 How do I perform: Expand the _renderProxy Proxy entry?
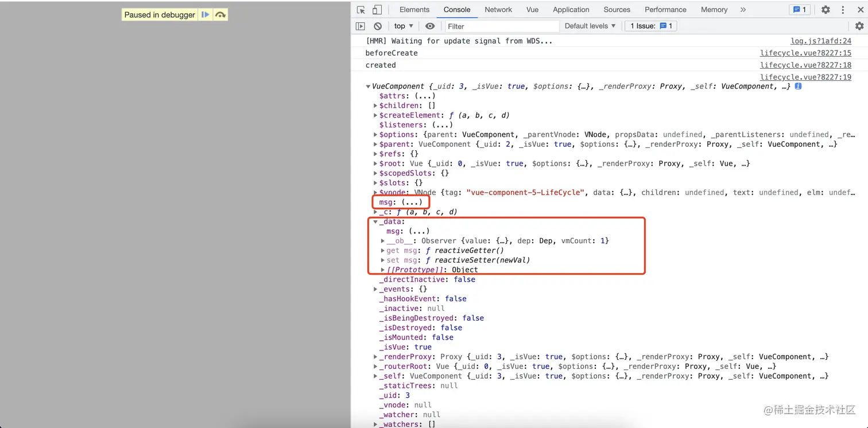[375, 357]
